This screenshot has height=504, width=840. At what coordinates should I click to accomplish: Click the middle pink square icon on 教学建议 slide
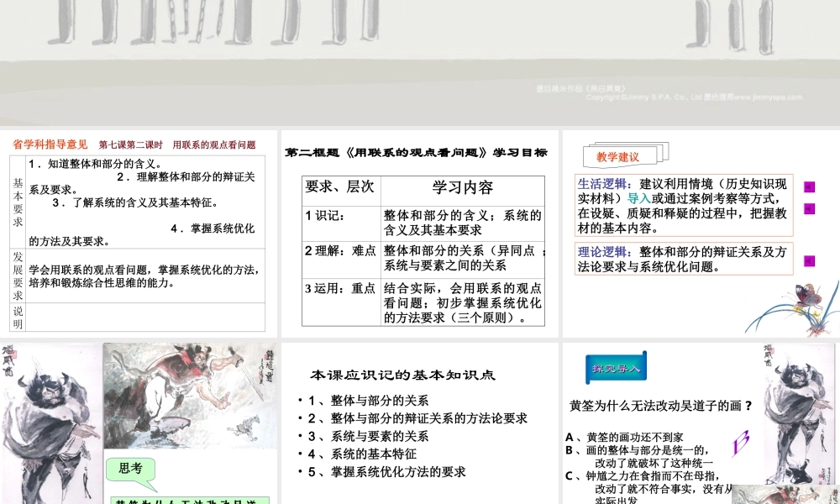(810, 208)
